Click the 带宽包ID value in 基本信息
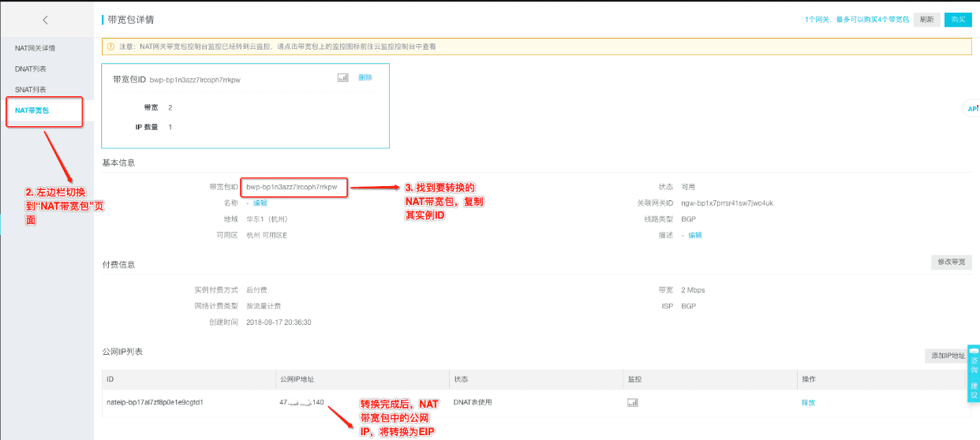Viewport: 980px width, 440px height. click(x=292, y=187)
